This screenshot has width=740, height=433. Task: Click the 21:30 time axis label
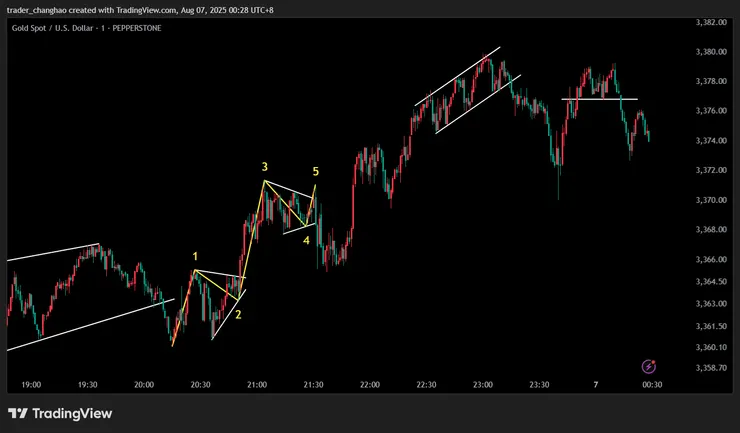[313, 385]
